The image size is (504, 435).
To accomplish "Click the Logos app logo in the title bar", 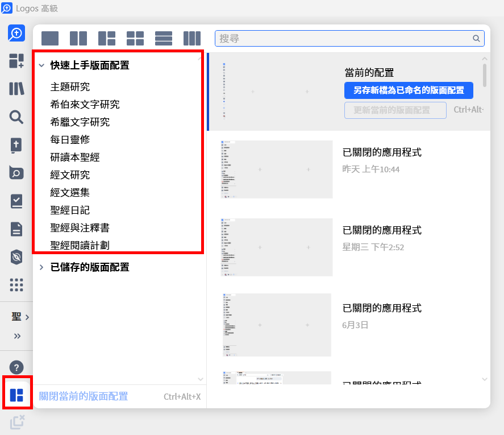I will tap(7, 8).
